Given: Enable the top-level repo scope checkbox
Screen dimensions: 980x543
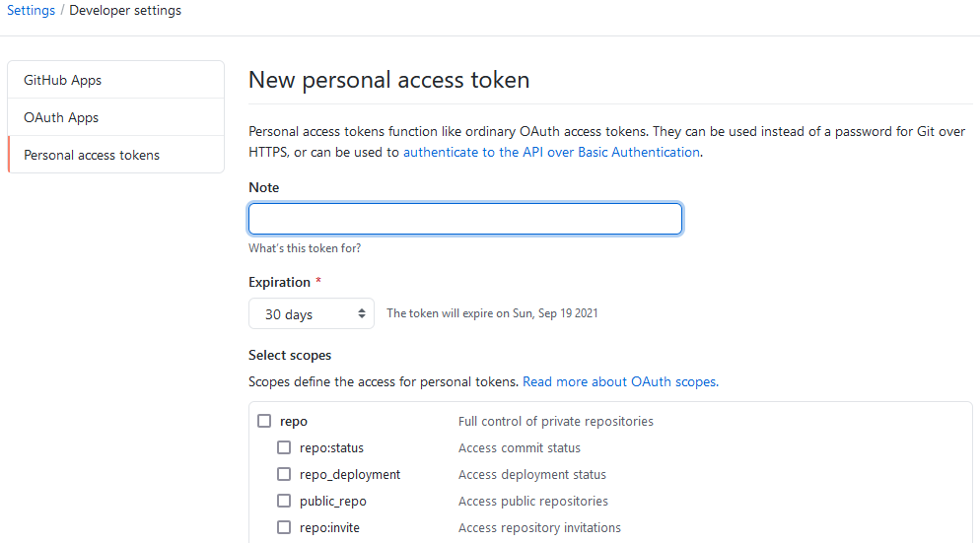Looking at the screenshot, I should (264, 421).
